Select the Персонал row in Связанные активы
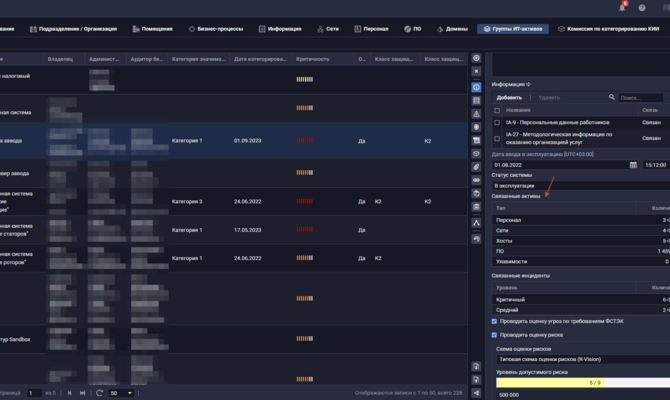 point(581,220)
